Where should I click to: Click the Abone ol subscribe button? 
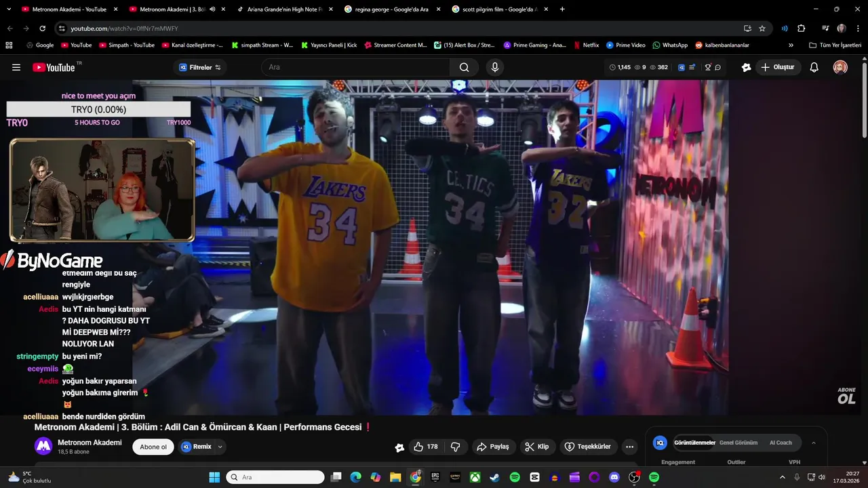[x=153, y=447]
